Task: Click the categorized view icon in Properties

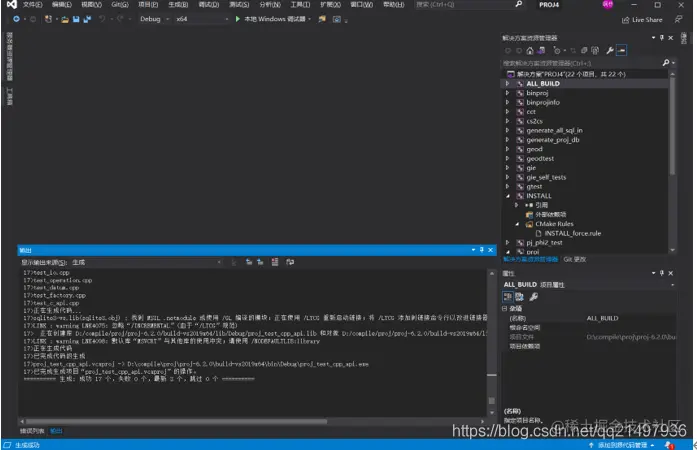Action: 508,297
